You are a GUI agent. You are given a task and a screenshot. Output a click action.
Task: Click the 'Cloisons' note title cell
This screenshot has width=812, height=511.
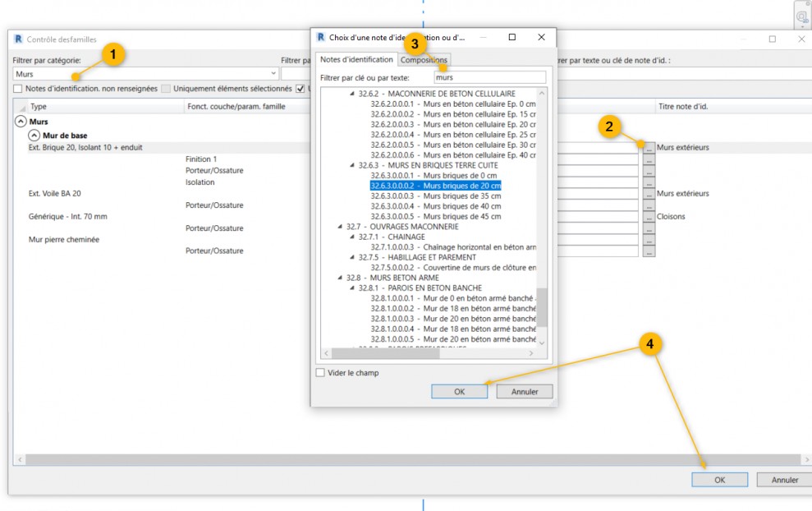[671, 217]
